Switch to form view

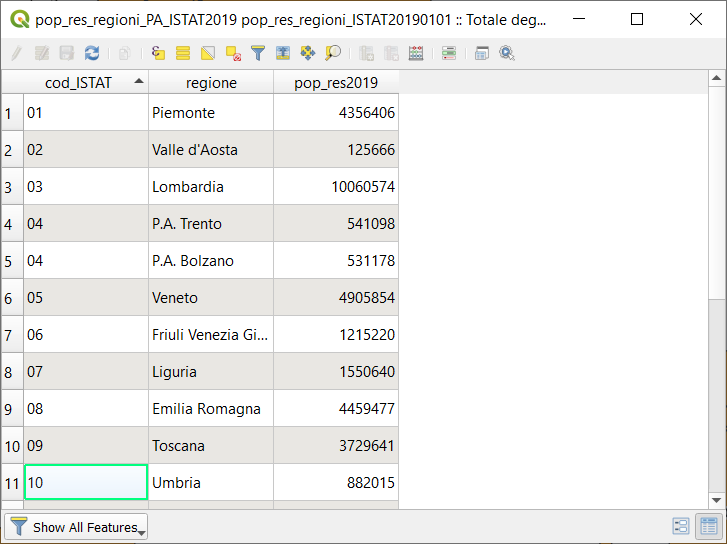[681, 526]
